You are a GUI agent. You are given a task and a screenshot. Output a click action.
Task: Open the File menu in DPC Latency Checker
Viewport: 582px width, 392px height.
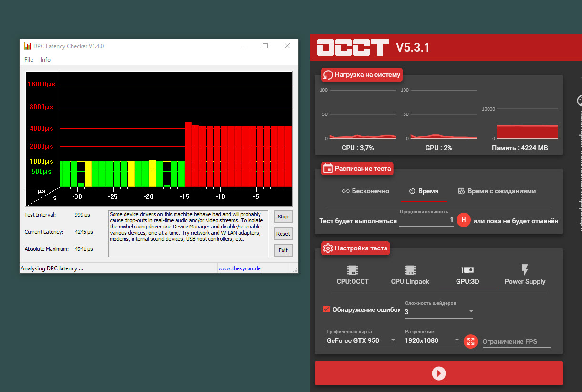click(x=29, y=60)
